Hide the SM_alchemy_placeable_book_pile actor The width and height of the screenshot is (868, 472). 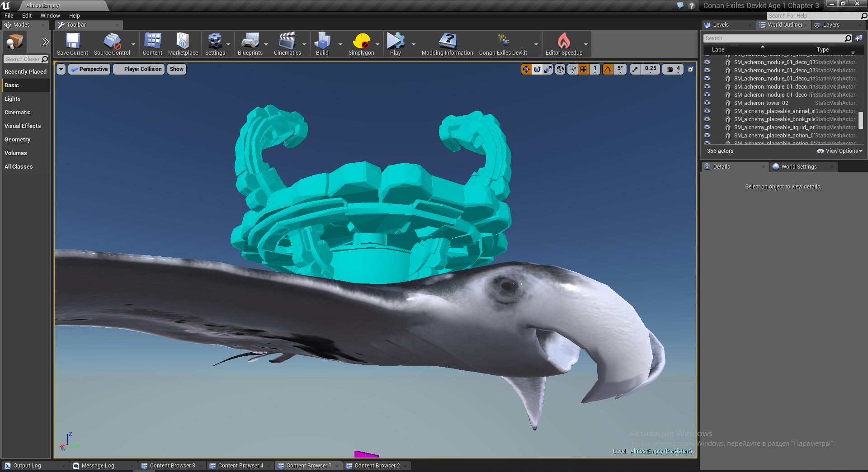click(707, 119)
